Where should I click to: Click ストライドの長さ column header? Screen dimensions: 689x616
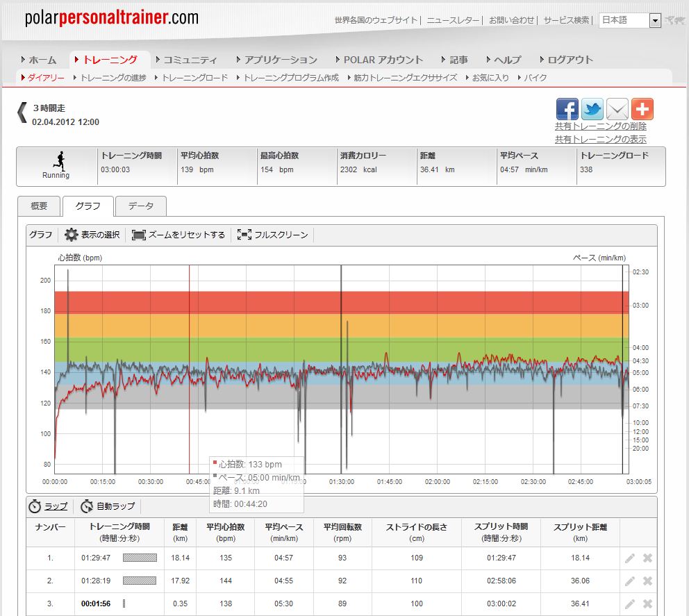pyautogui.click(x=417, y=532)
